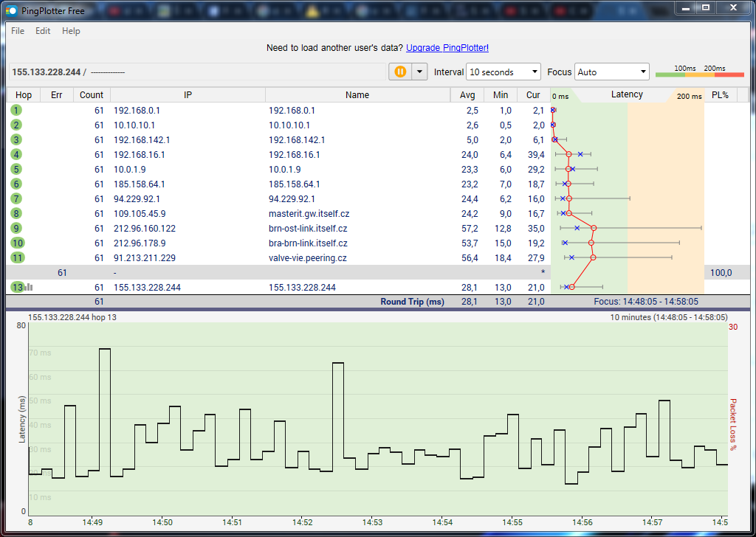Image resolution: width=756 pixels, height=537 pixels.
Task: Click the PL% column header
Action: tap(719, 95)
